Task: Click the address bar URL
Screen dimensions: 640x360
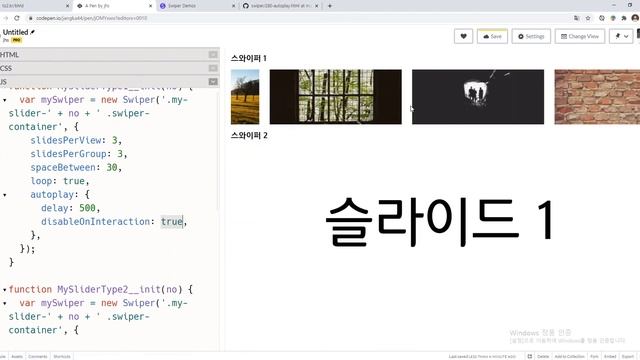Action: point(91,18)
